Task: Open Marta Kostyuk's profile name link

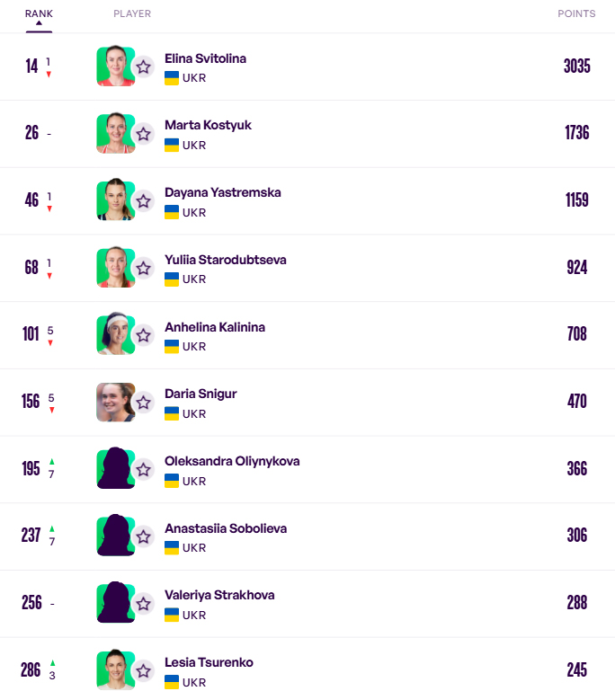Action: 208,125
